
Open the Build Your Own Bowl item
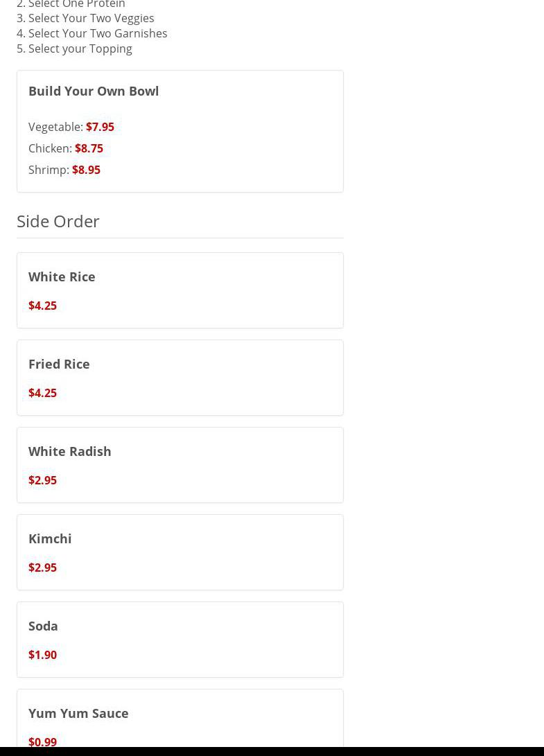(x=94, y=91)
